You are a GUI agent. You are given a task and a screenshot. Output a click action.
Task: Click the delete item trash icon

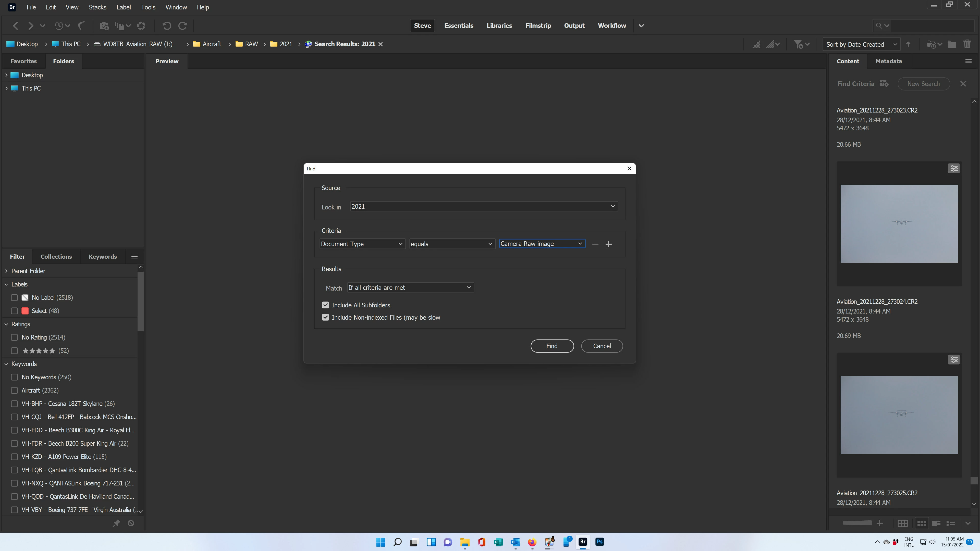(967, 44)
